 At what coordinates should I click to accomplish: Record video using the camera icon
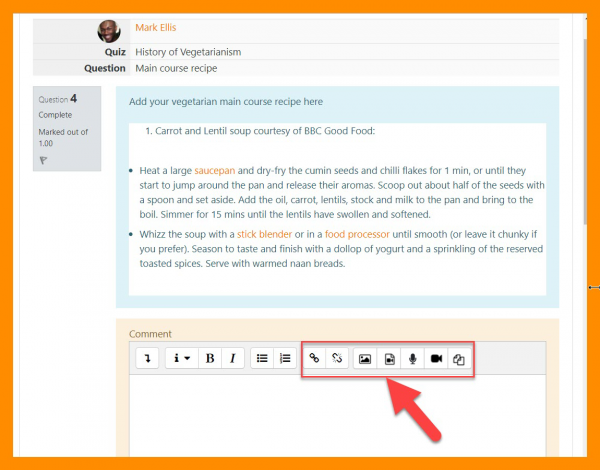click(436, 358)
